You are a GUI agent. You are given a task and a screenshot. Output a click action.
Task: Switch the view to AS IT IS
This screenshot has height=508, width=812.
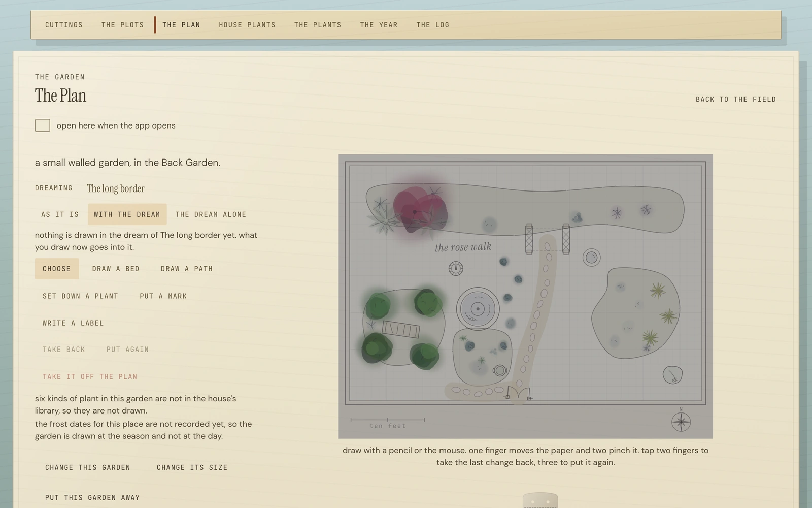60,214
